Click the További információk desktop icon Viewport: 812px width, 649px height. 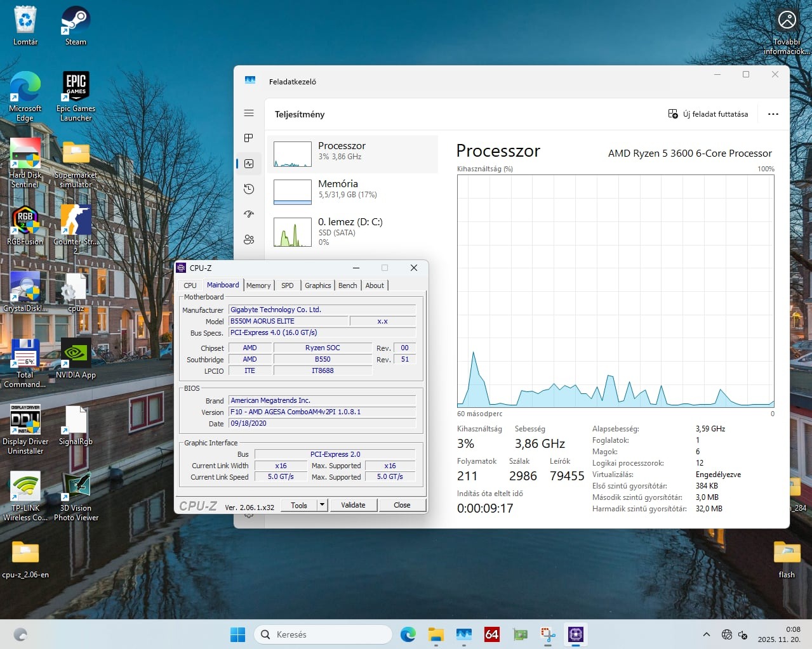[787, 31]
